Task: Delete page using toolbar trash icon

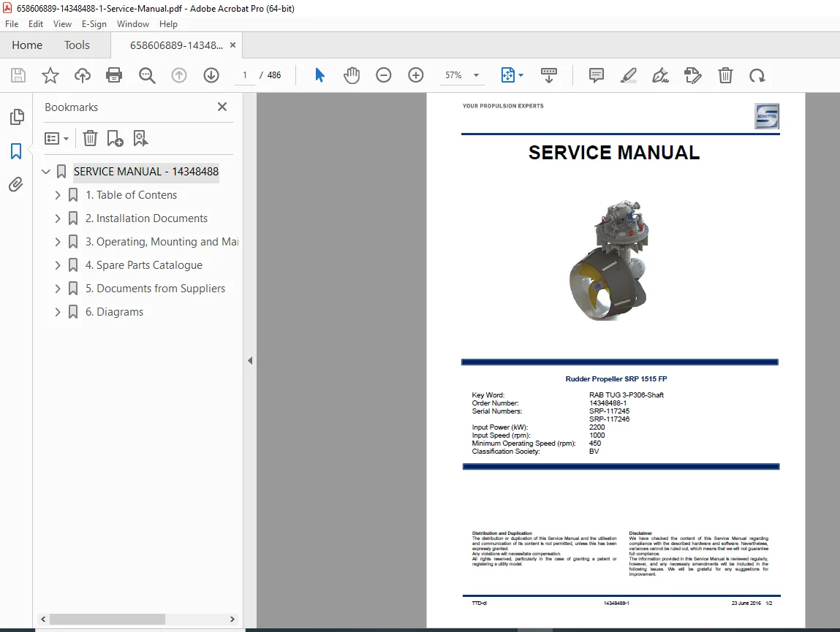Action: [x=725, y=75]
